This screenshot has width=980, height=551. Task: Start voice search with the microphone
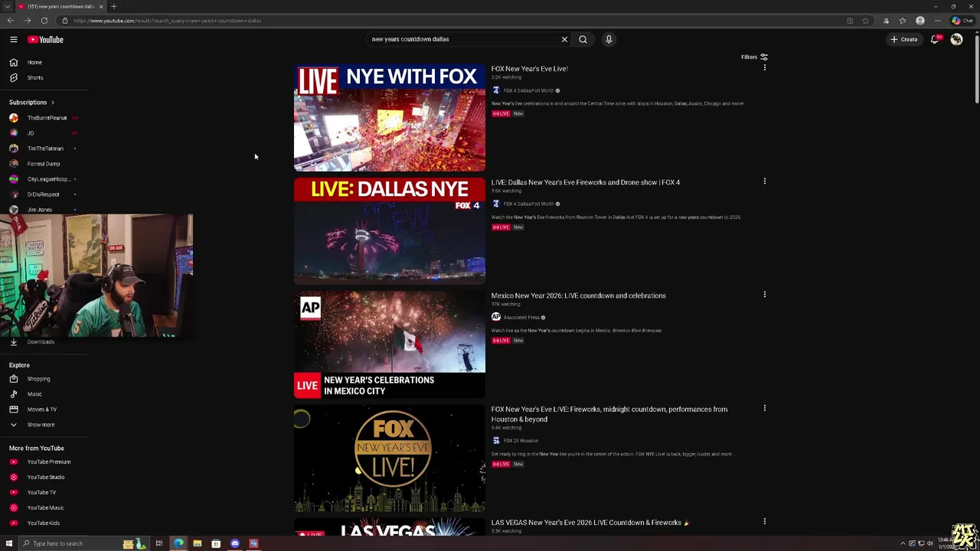[x=609, y=39]
